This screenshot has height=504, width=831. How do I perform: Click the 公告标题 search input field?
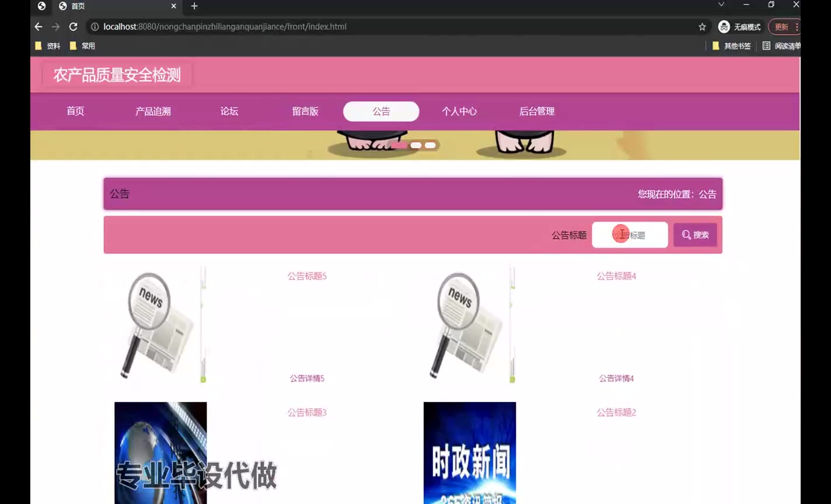[630, 235]
